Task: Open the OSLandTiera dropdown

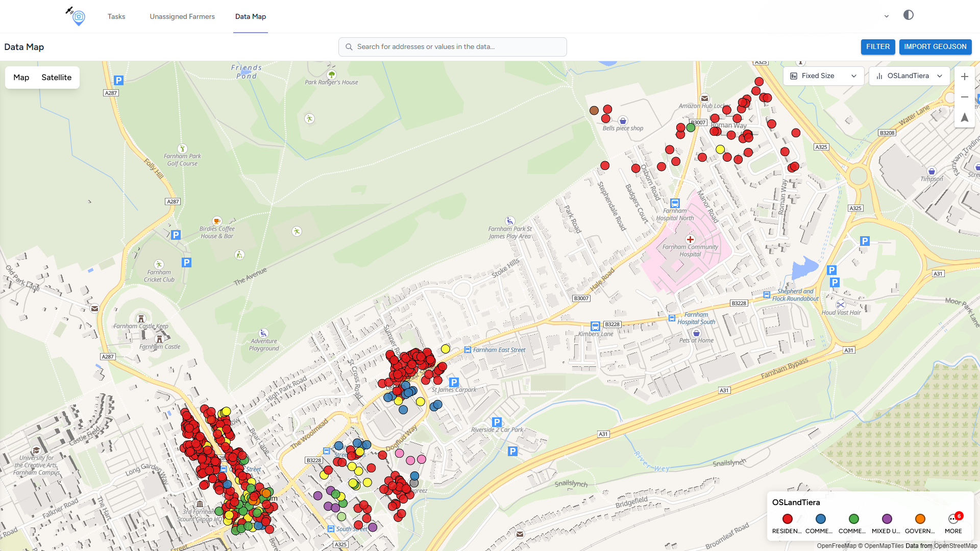Action: [x=910, y=76]
